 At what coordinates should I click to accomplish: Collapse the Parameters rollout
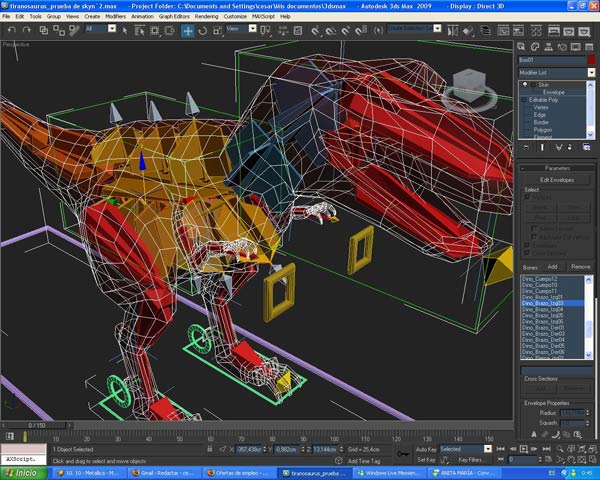557,168
